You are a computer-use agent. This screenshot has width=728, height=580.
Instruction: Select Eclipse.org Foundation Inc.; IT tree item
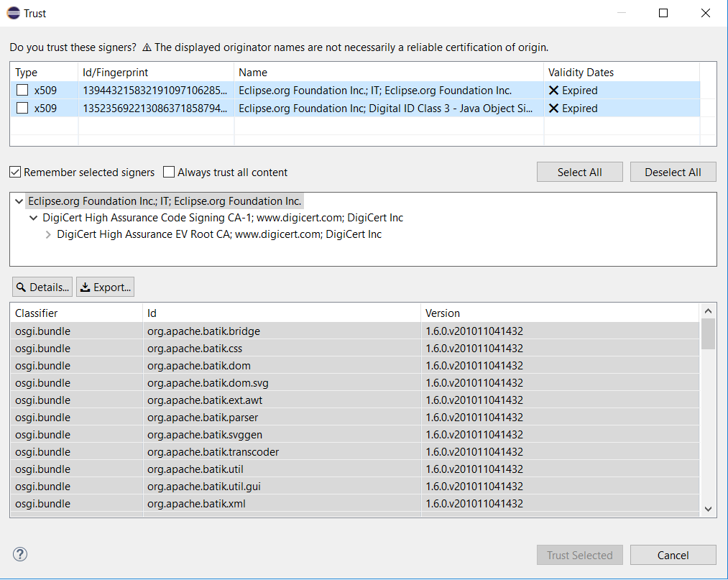(x=165, y=201)
